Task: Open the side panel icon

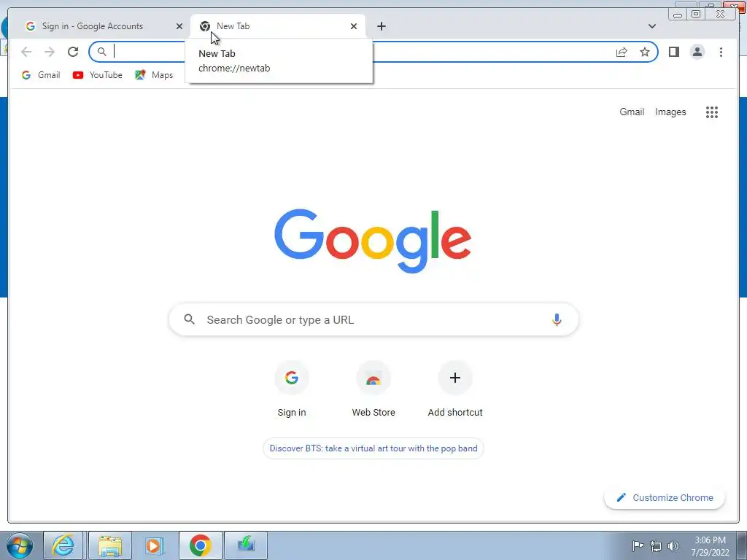Action: (x=673, y=52)
